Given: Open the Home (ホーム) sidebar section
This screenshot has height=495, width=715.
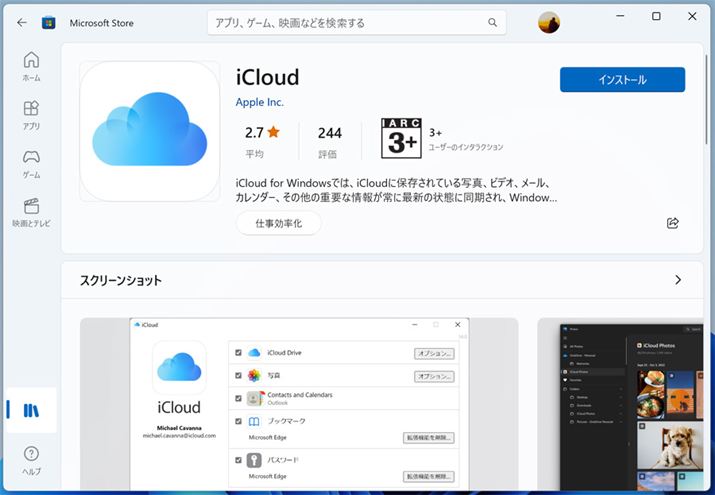Looking at the screenshot, I should click(x=31, y=66).
